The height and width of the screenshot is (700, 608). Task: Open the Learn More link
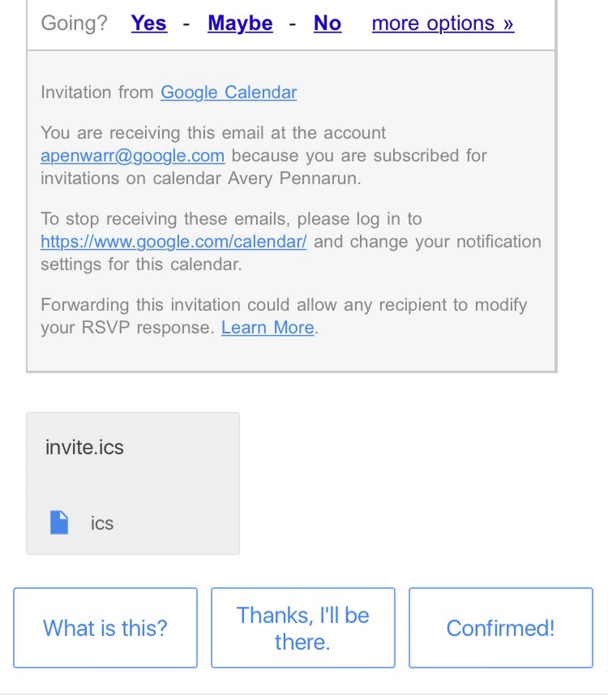point(268,328)
